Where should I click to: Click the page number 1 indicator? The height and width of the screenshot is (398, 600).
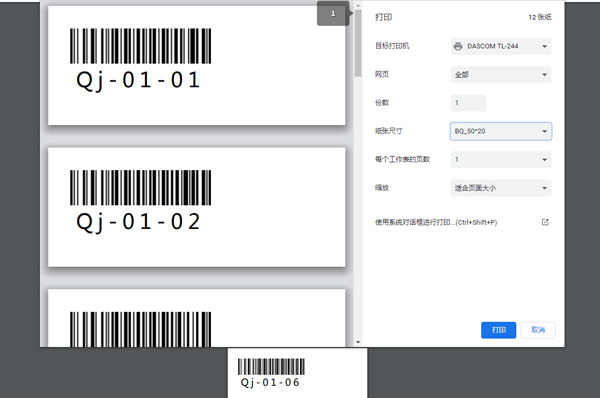click(x=333, y=14)
